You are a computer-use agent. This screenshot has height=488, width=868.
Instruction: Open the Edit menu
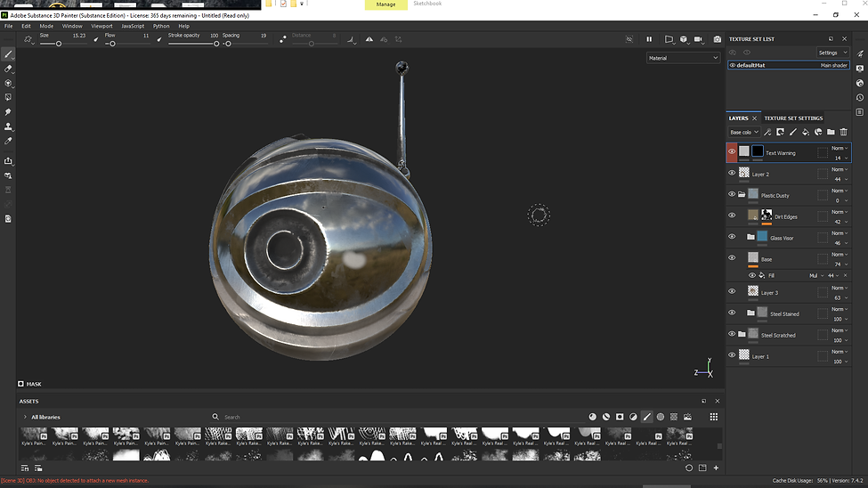tap(26, 26)
